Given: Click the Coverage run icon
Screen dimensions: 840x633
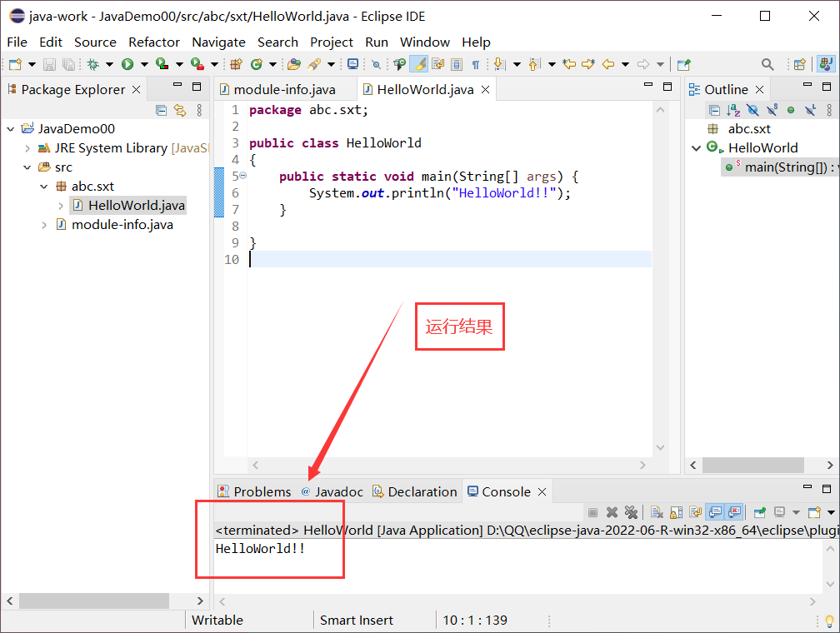Looking at the screenshot, I should pyautogui.click(x=162, y=65).
